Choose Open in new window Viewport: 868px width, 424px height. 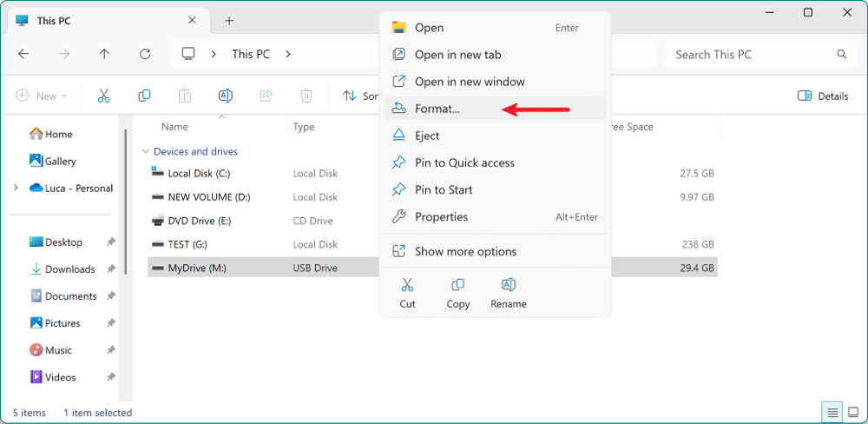(x=495, y=82)
